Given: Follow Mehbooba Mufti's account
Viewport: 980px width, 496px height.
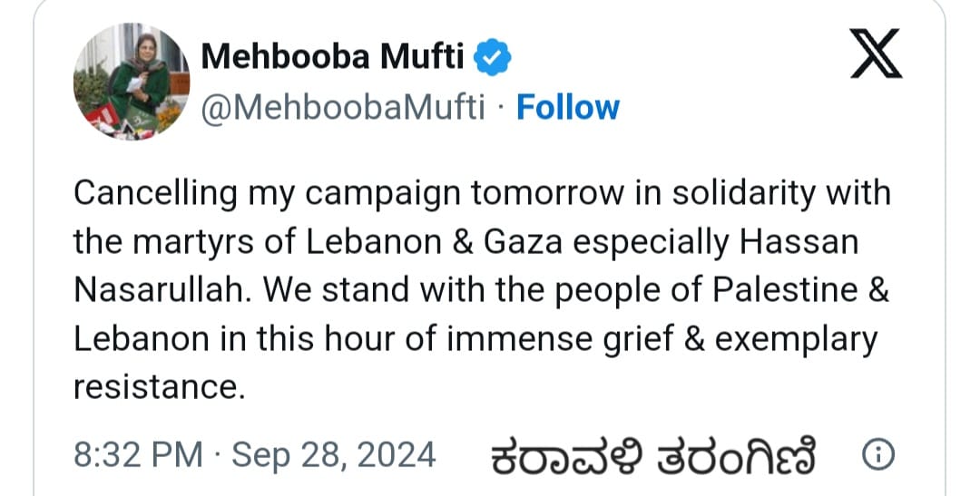Looking at the screenshot, I should (567, 107).
